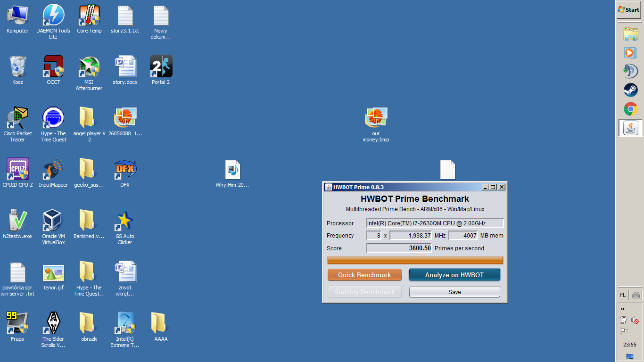The width and height of the screenshot is (644, 362).
Task: Select the Nowy dokum... text file
Action: 161,22
